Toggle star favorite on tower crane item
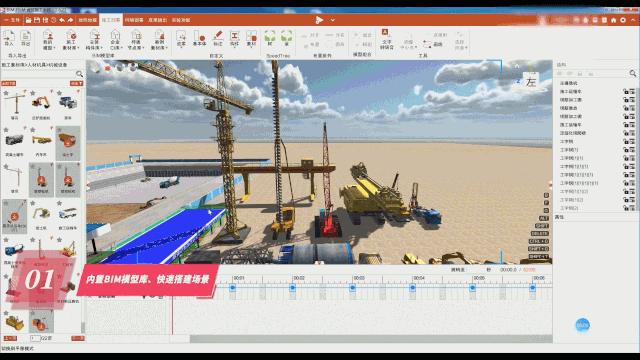This screenshot has height=360, width=640. click(x=6, y=93)
